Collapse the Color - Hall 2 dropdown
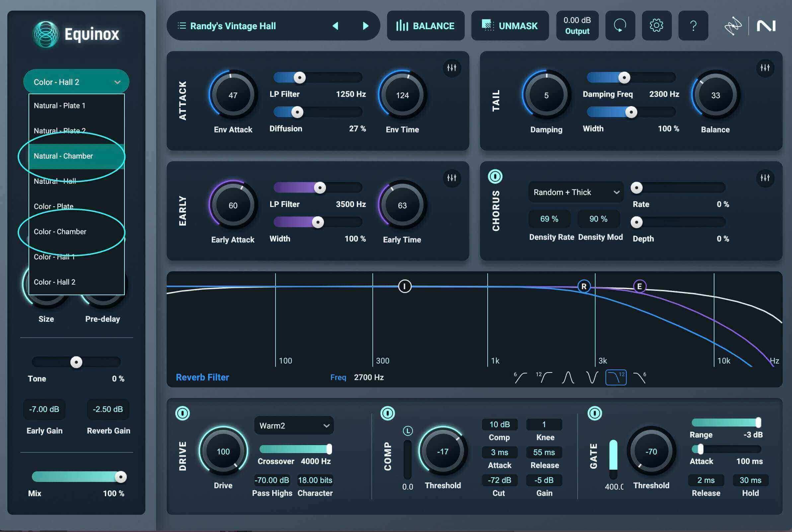This screenshot has height=532, width=792. click(x=76, y=82)
